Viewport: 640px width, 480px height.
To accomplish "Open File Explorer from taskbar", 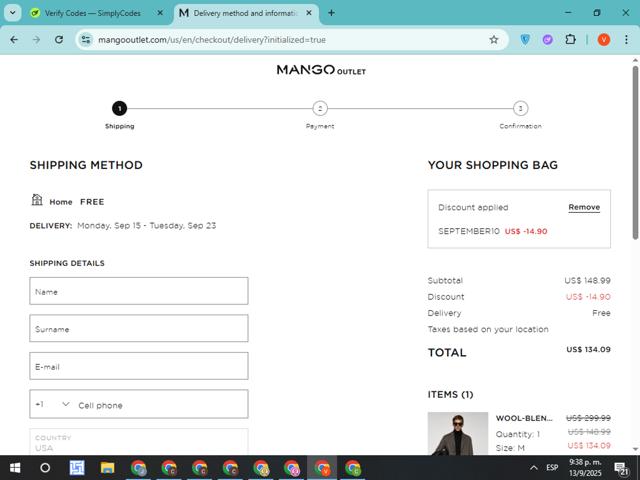I will tap(107, 468).
